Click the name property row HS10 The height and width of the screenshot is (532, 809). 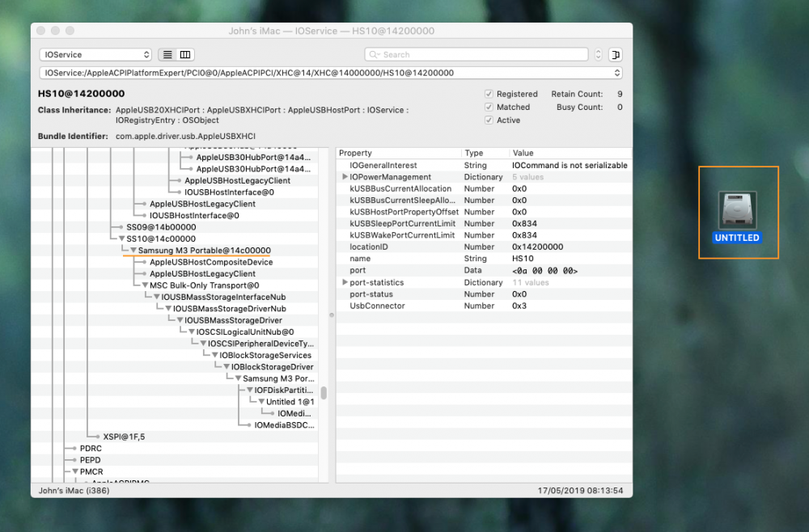point(484,259)
